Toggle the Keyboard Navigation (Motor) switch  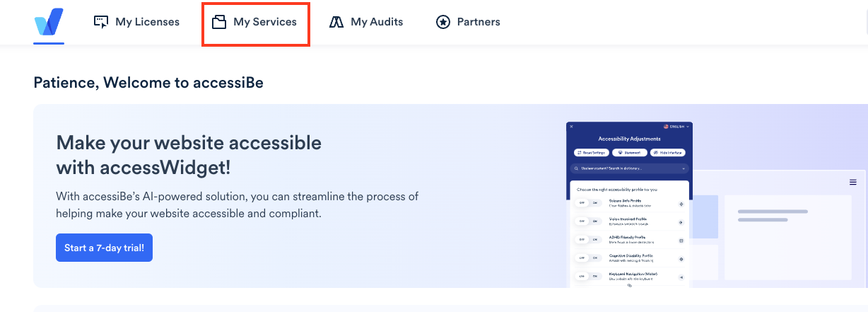point(588,277)
